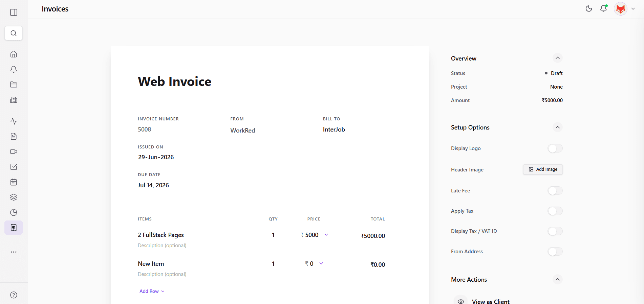The width and height of the screenshot is (644, 304).
Task: Go to Home icon in sidebar
Action: pyautogui.click(x=14, y=54)
